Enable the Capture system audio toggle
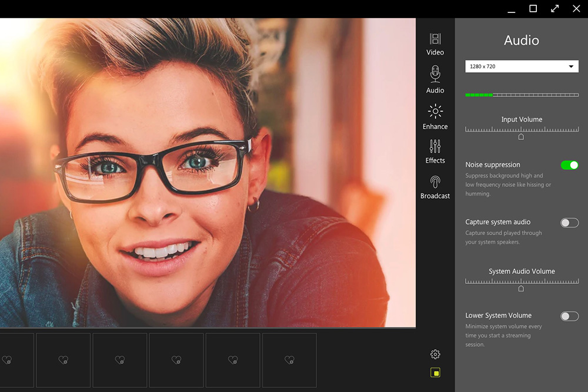This screenshot has height=392, width=588. 569,222
